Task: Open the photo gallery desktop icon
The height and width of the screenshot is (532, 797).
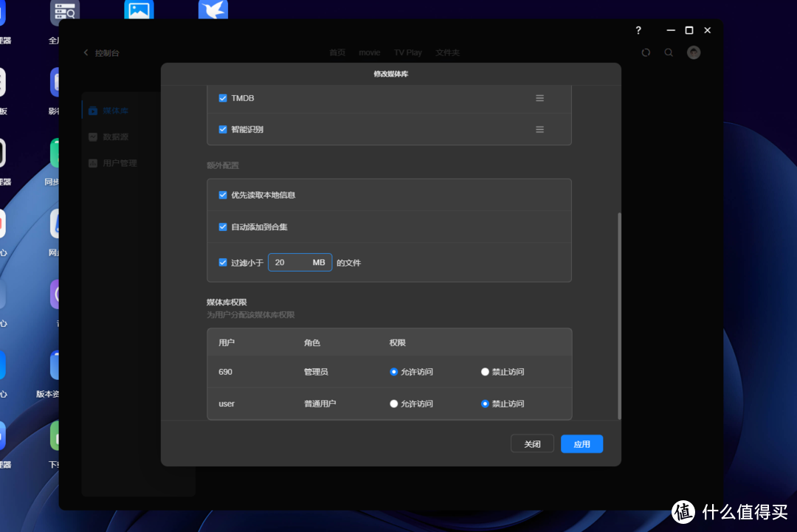Action: 139,11
